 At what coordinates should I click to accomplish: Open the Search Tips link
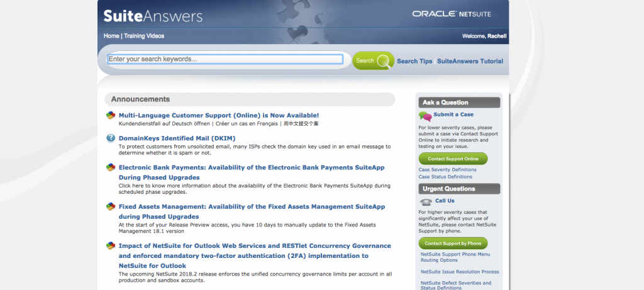click(x=414, y=61)
